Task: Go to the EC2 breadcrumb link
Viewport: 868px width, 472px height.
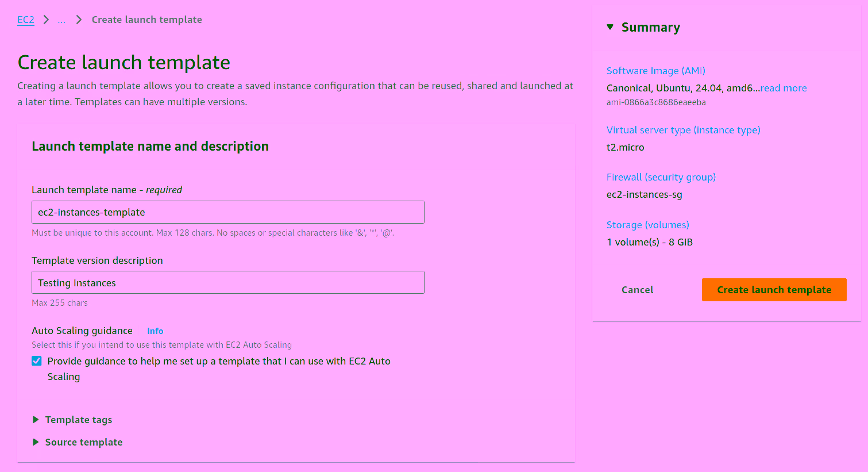Action: (26, 20)
